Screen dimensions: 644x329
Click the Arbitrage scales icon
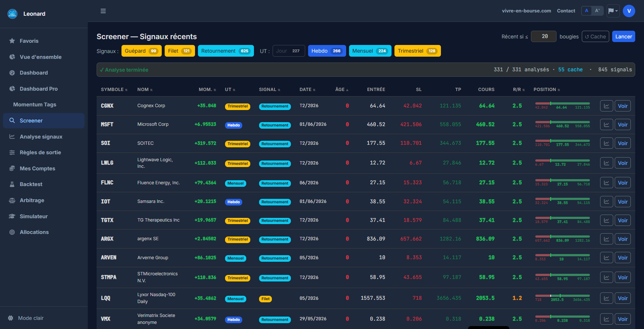[x=12, y=200]
